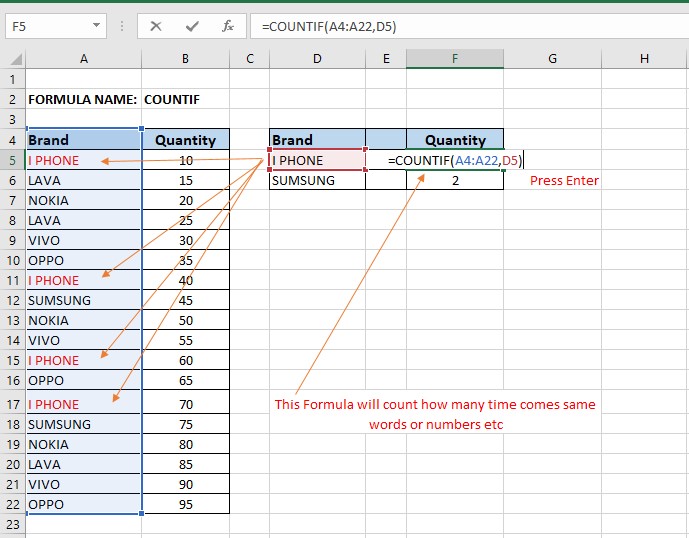Screen dimensions: 689x538
Task: Open the Name Box dropdown arrow
Action: (96, 26)
